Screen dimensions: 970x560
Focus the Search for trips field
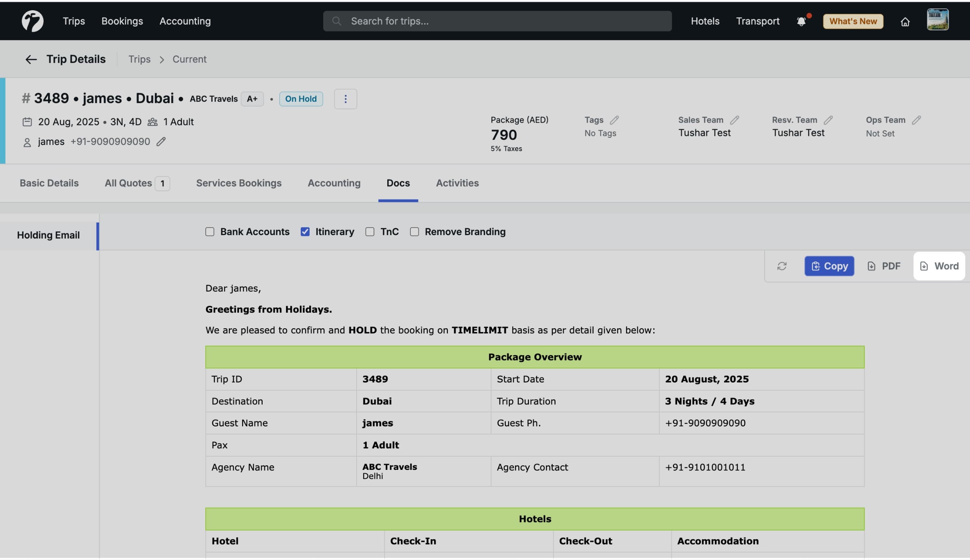(497, 21)
